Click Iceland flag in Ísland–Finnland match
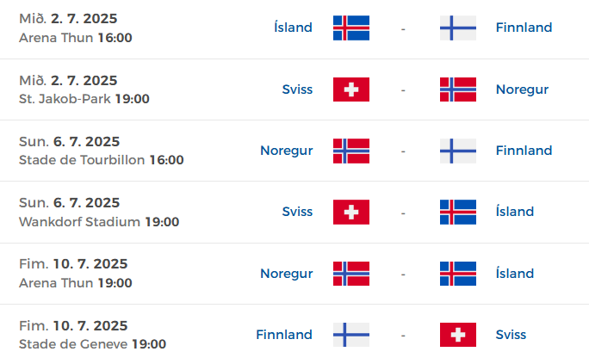This screenshot has height=364, width=589. 351,28
